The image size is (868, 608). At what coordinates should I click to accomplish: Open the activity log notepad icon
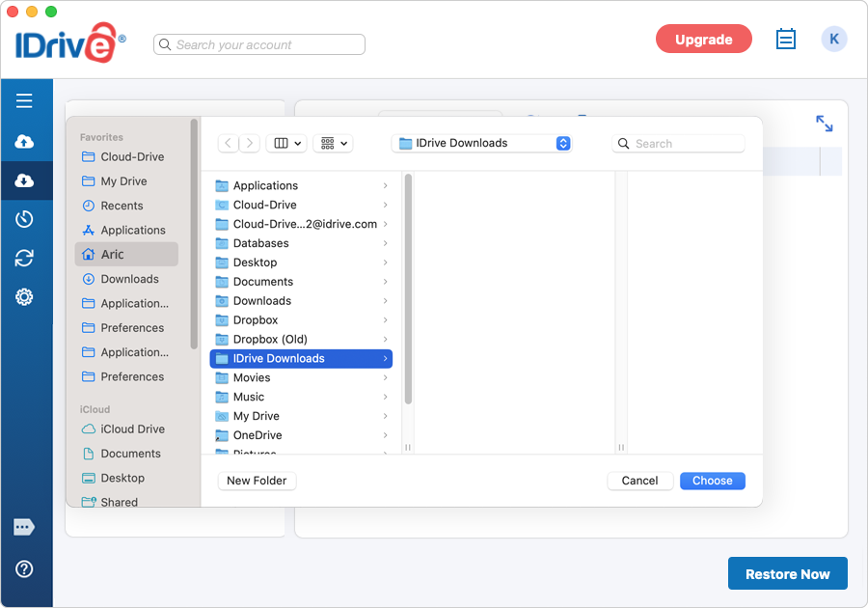(x=785, y=39)
